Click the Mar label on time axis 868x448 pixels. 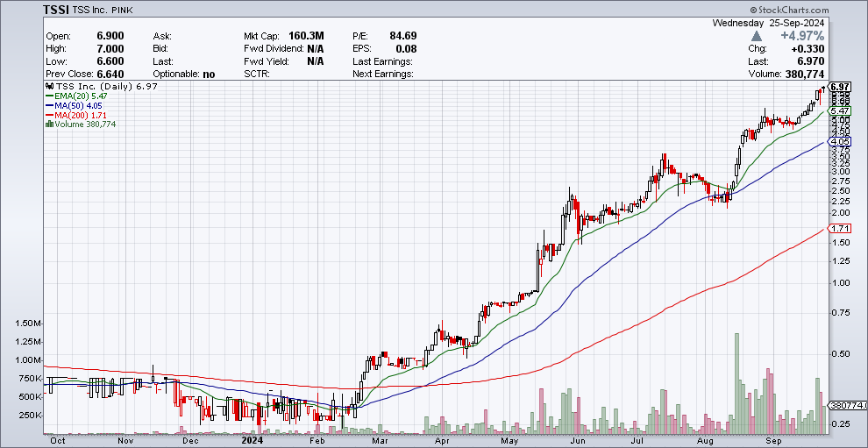[x=380, y=441]
